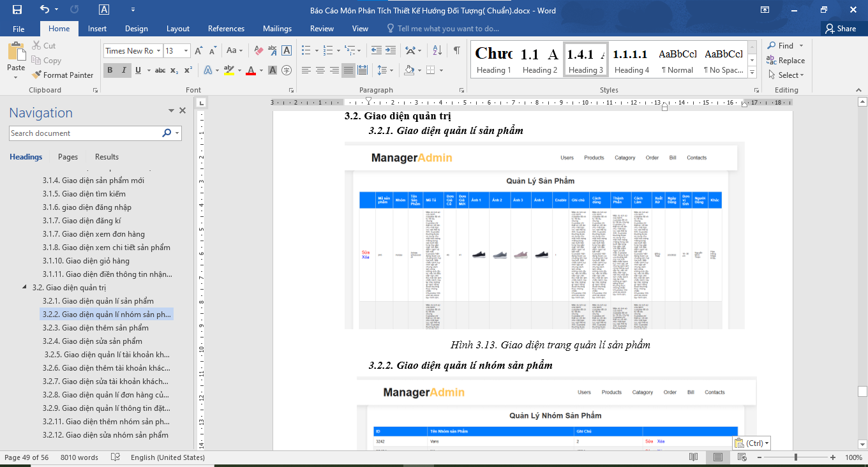
Task: Switch to the Insert tab
Action: [x=97, y=29]
